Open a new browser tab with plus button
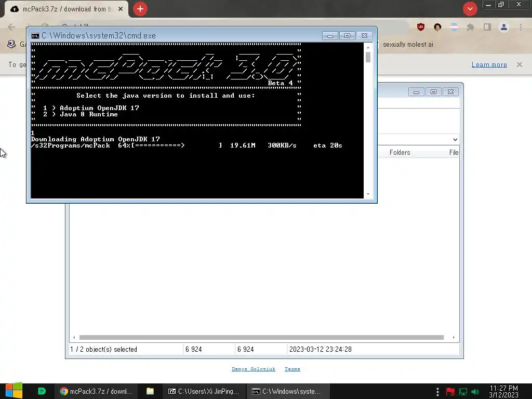This screenshot has width=532, height=399. pyautogui.click(x=140, y=9)
